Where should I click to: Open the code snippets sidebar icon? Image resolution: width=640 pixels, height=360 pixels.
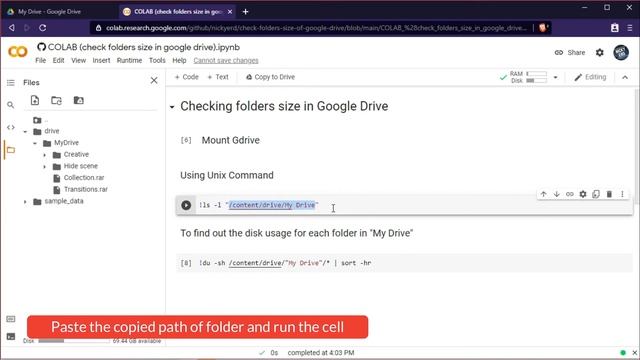coord(11,127)
